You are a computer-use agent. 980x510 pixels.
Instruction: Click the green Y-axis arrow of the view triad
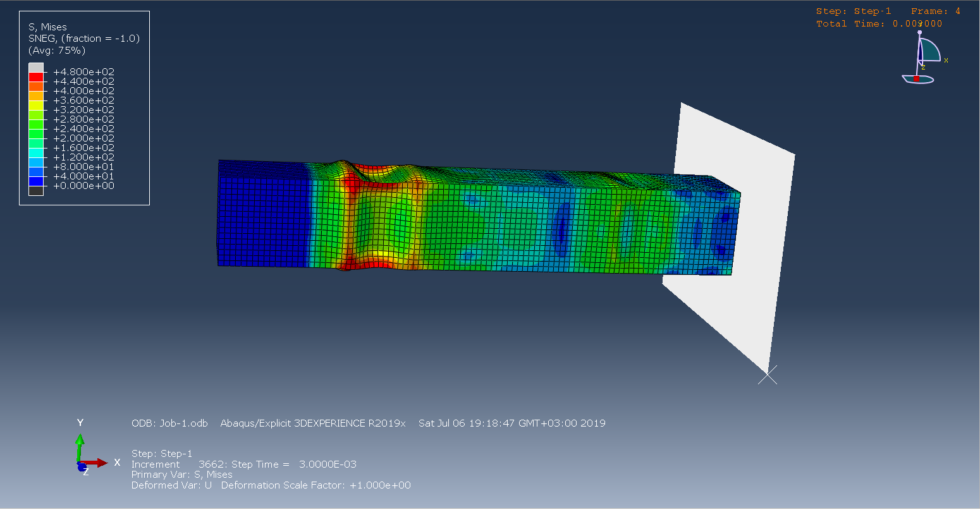coord(80,447)
